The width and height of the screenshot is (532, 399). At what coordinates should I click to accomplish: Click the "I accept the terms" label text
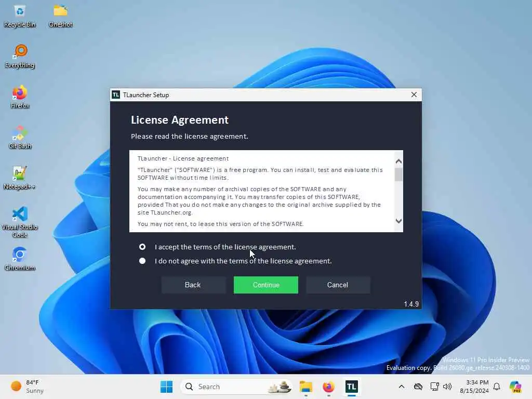(225, 247)
